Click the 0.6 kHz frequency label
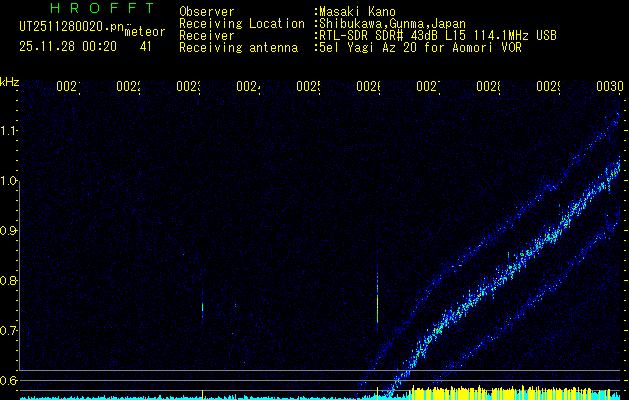This screenshot has height=400, width=629. coord(8,380)
